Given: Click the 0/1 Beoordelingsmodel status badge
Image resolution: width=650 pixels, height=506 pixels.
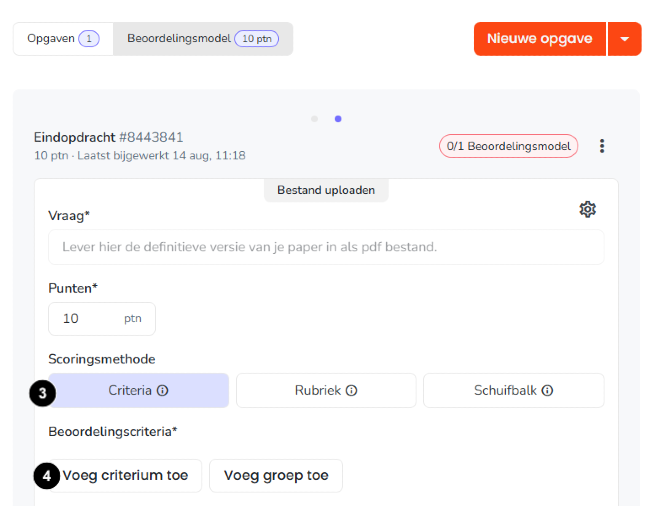Looking at the screenshot, I should coord(509,146).
